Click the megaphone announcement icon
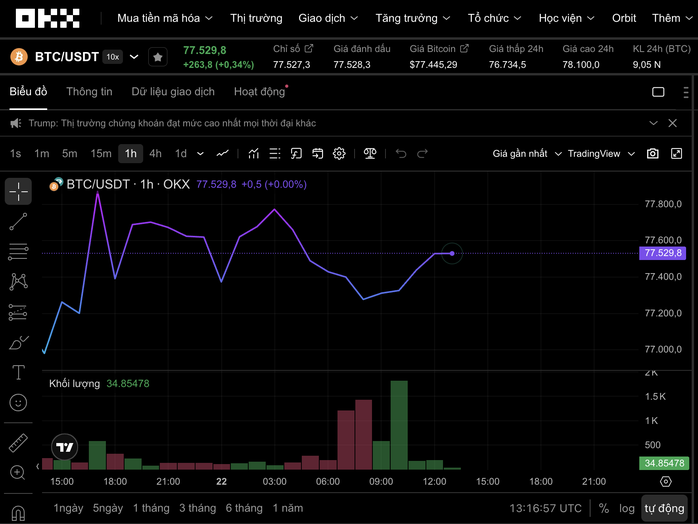The width and height of the screenshot is (698, 524). tap(16, 123)
